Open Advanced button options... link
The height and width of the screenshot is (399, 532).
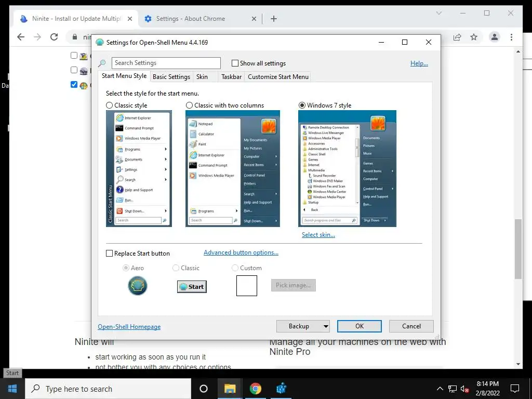241,252
